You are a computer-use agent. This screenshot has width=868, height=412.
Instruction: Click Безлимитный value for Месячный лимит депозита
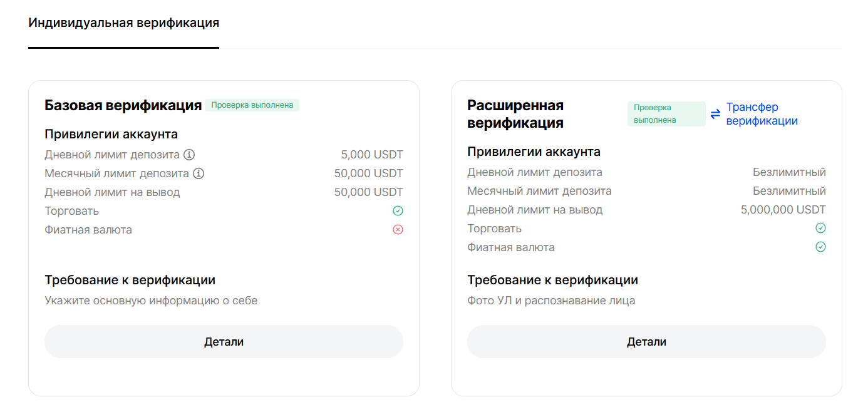tap(789, 191)
